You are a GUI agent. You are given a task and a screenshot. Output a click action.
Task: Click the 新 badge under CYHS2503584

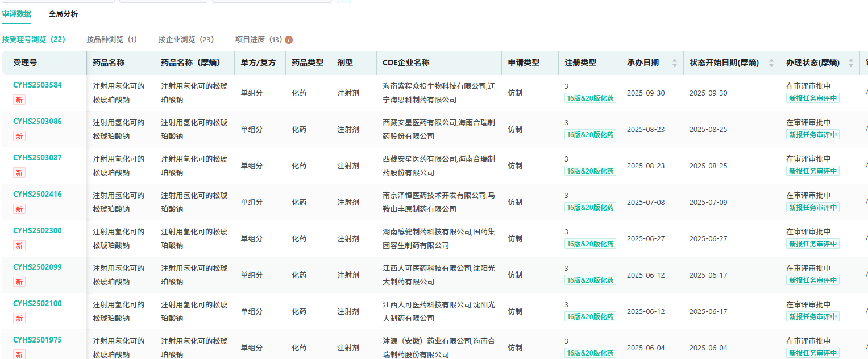19,100
